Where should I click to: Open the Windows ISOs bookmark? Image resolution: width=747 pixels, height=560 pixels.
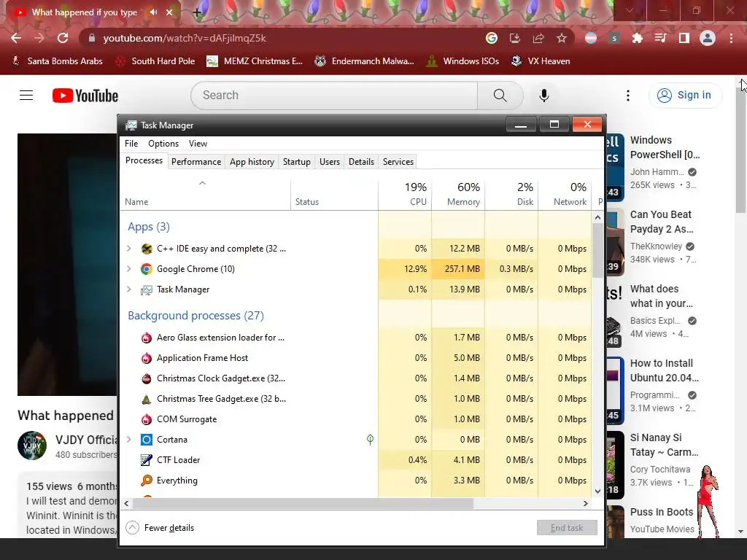(462, 61)
